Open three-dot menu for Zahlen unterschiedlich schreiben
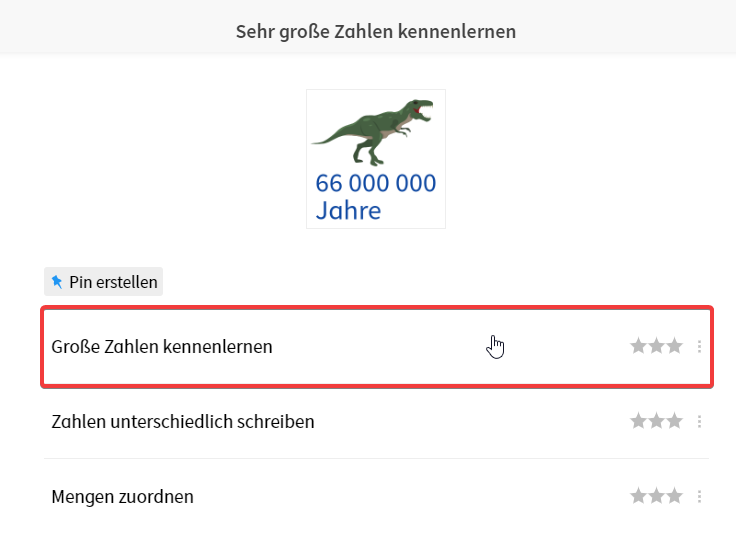Image resolution: width=736 pixels, height=533 pixels. pyautogui.click(x=699, y=421)
